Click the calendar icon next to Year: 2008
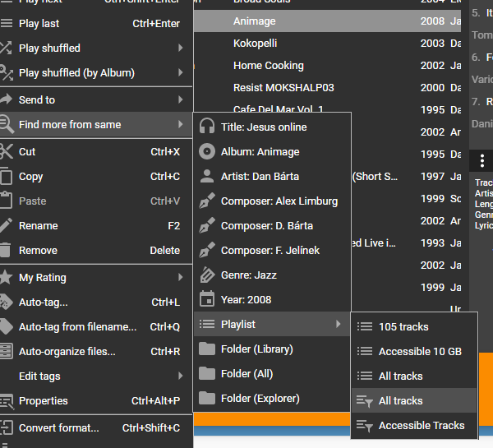 coord(207,299)
